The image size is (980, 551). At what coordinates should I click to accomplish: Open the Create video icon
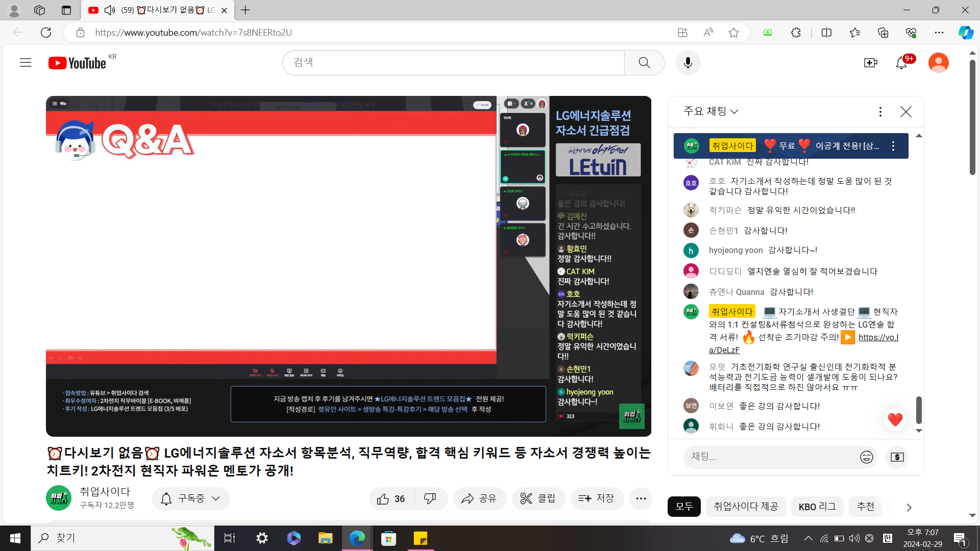point(870,63)
